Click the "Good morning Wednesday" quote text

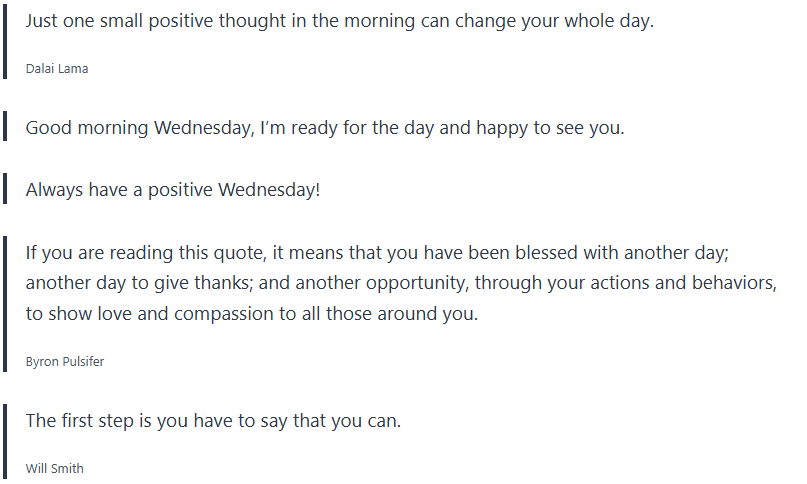(x=324, y=128)
